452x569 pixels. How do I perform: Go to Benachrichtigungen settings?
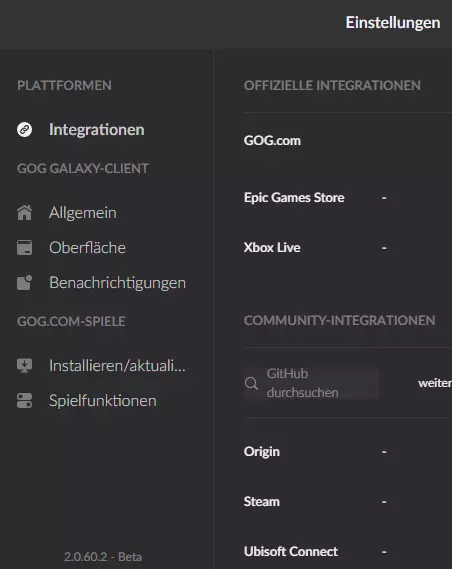click(117, 283)
